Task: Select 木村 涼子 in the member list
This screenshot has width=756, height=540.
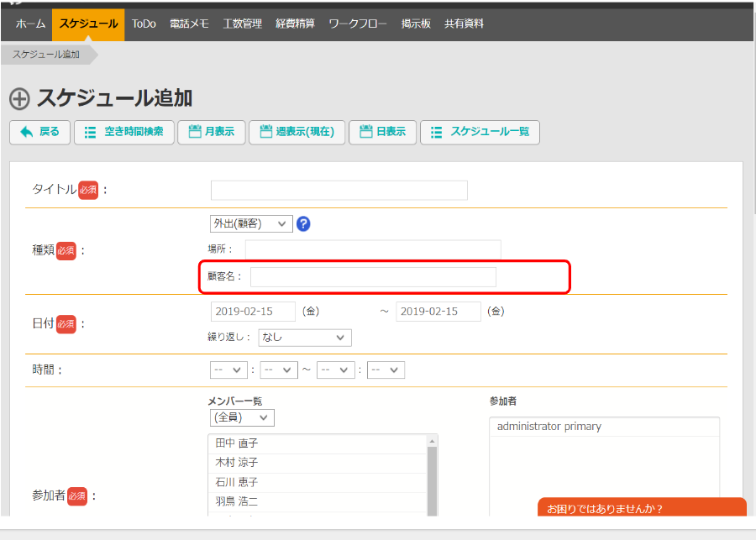Action: [x=318, y=463]
